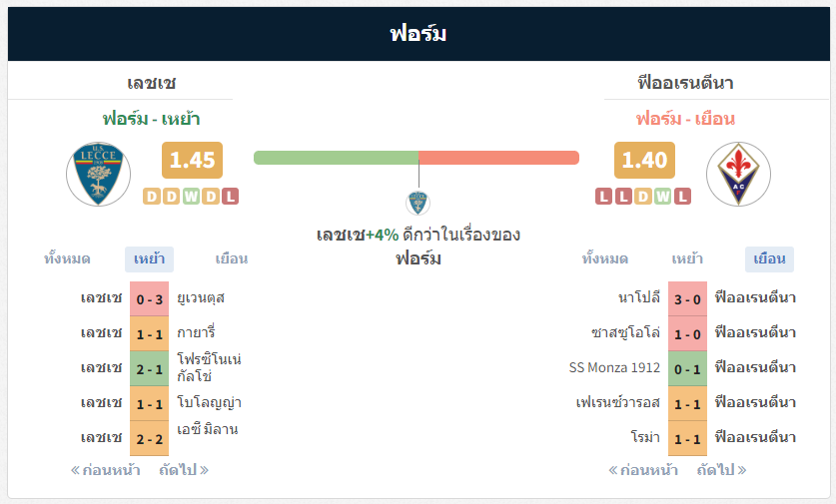This screenshot has height=504, width=836.
Task: Go to ถัดไป page under Lecce matches
Action: pos(184,470)
